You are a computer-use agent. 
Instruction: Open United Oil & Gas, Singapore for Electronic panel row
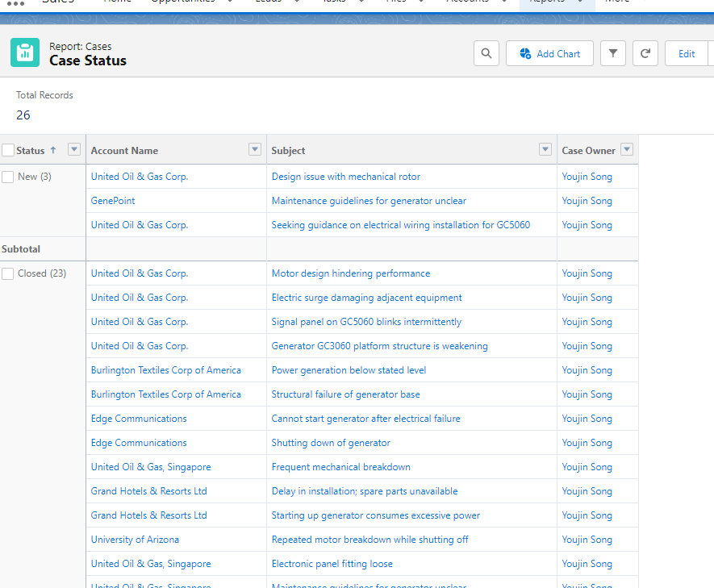(x=151, y=564)
